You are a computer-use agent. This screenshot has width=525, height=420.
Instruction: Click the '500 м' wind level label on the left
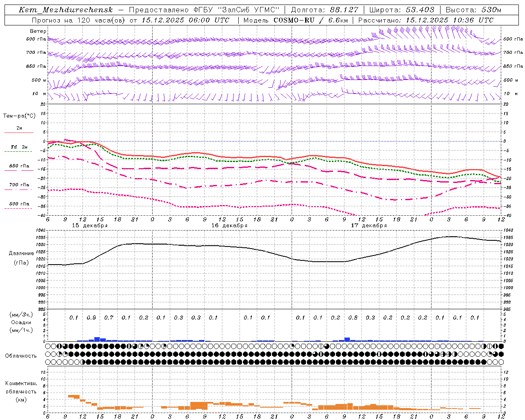(39, 80)
